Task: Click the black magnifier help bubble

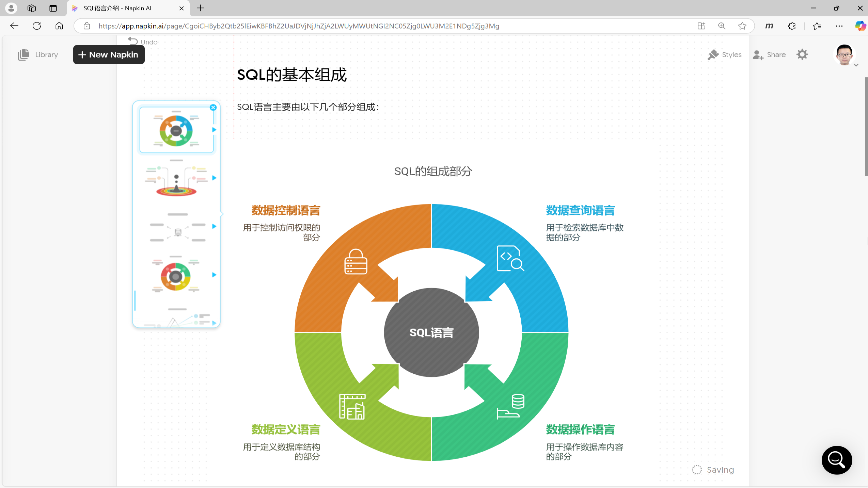Action: click(x=836, y=460)
